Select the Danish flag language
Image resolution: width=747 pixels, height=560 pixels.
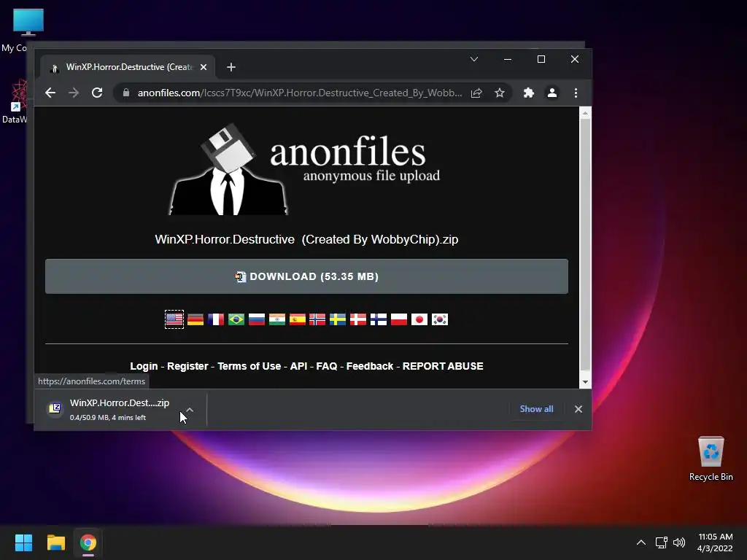(358, 319)
